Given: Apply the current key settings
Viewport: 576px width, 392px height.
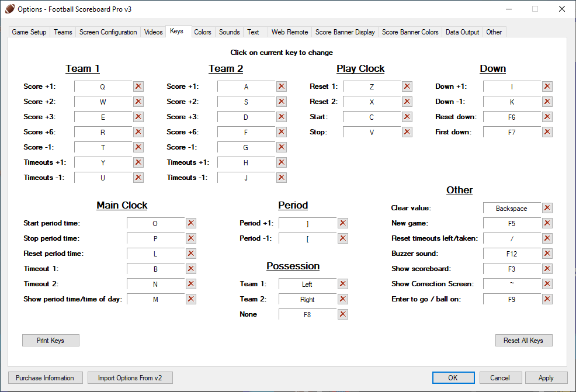Looking at the screenshot, I should [x=546, y=378].
